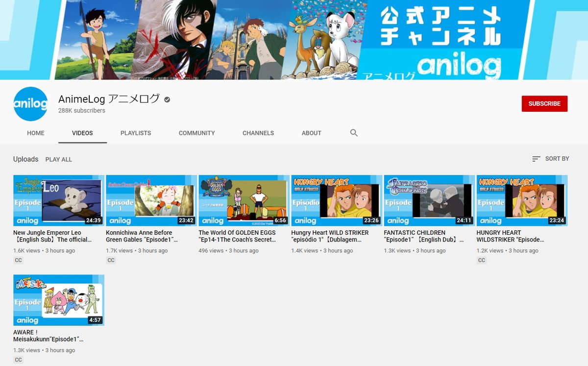Click the 24:39 duration badge on Leo thumbnail
This screenshot has height=366, width=588.
[x=93, y=220]
